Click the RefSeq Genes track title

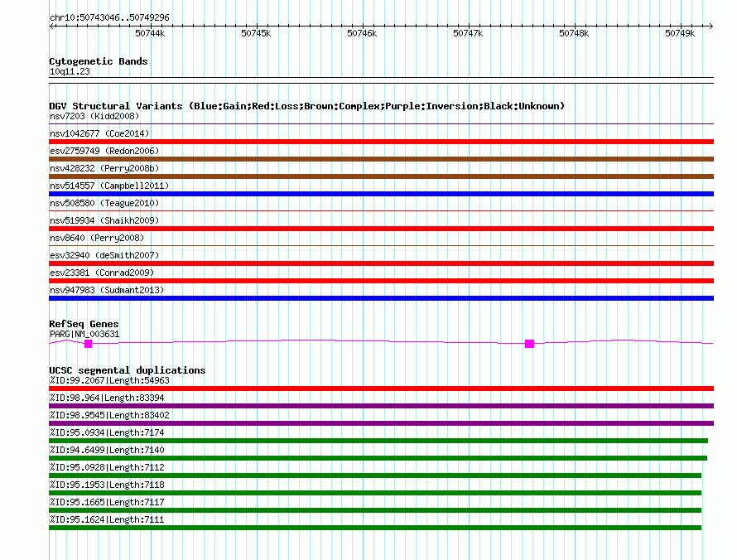click(x=84, y=324)
